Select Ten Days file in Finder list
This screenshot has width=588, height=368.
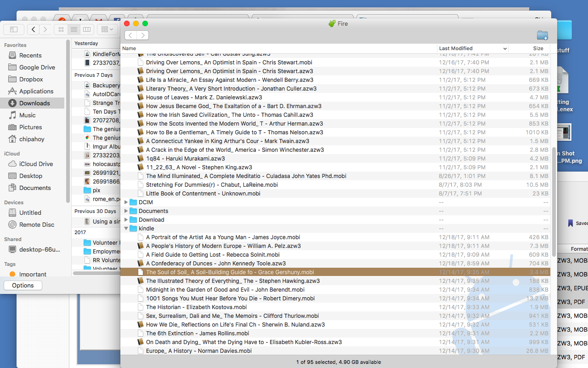click(102, 111)
